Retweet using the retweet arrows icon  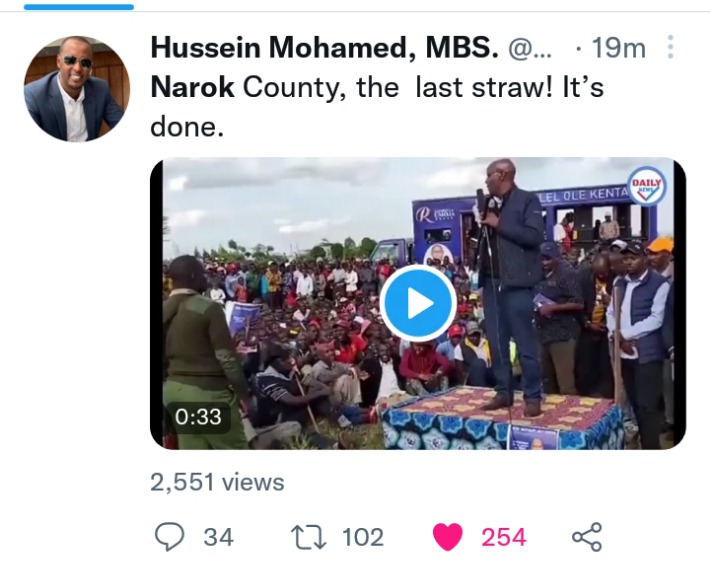pos(308,537)
